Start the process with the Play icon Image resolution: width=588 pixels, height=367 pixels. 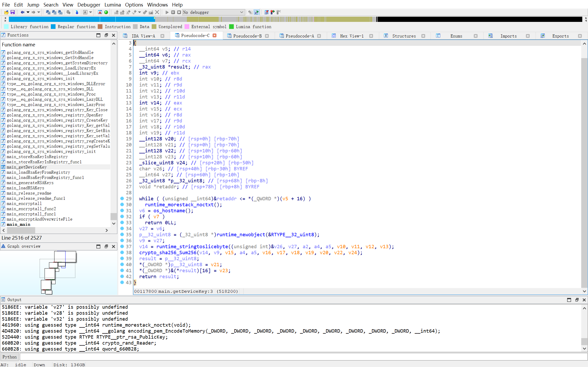(x=167, y=12)
